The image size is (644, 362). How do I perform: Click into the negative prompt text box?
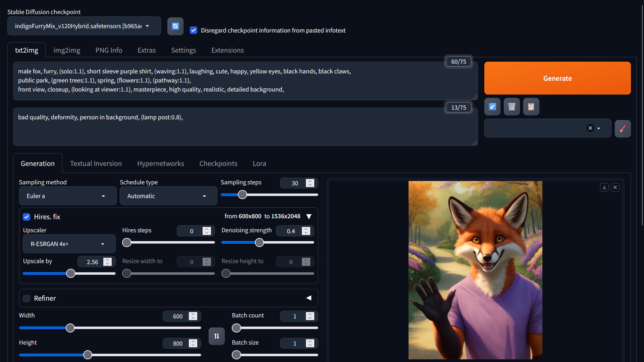click(245, 129)
